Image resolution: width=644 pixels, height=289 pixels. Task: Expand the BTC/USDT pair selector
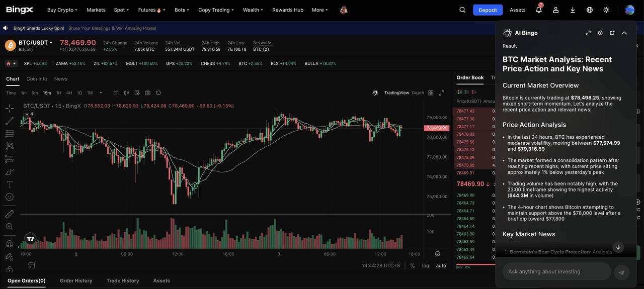[x=36, y=43]
